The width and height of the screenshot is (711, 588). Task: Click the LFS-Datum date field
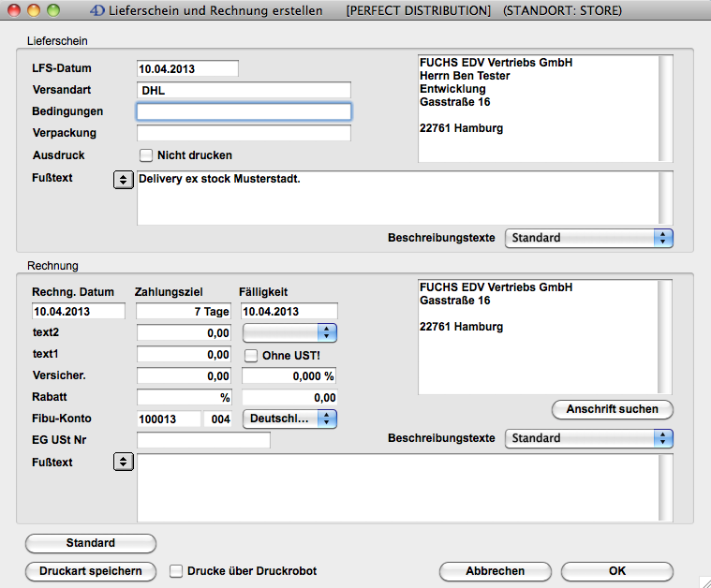(x=187, y=68)
